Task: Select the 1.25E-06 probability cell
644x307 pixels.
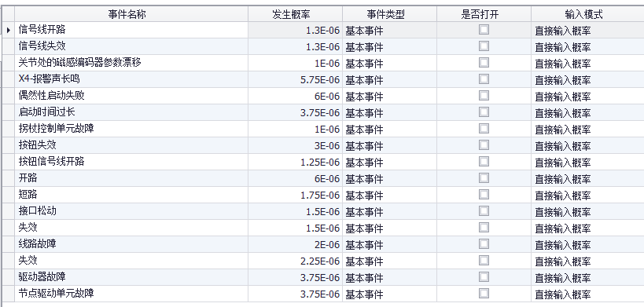Action: pos(295,162)
